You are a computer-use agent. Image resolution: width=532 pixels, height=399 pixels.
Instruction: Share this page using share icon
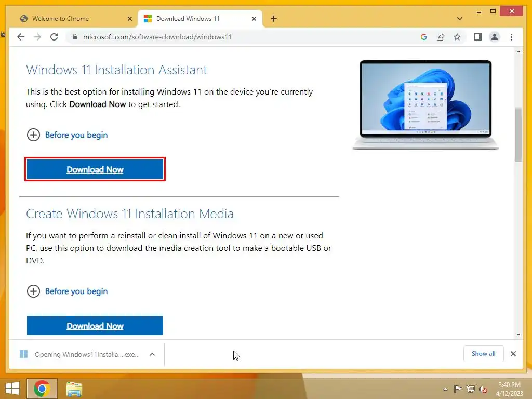coord(441,37)
